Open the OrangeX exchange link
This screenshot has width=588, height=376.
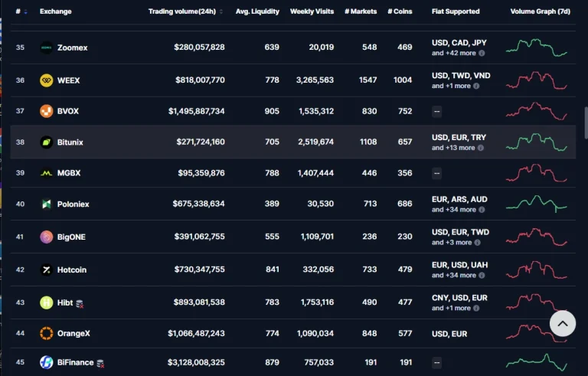pyautogui.click(x=73, y=333)
